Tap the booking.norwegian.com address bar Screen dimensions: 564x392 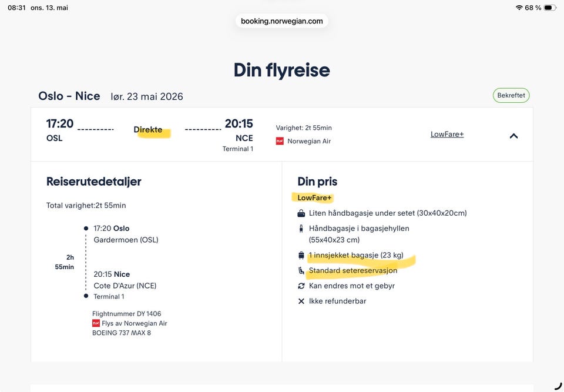(x=281, y=21)
